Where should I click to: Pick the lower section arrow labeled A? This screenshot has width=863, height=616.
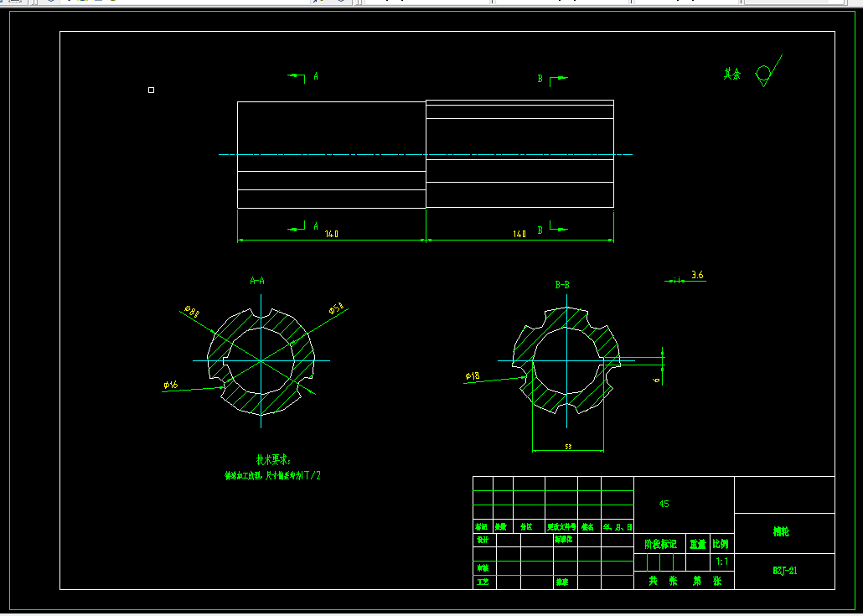[x=302, y=226]
